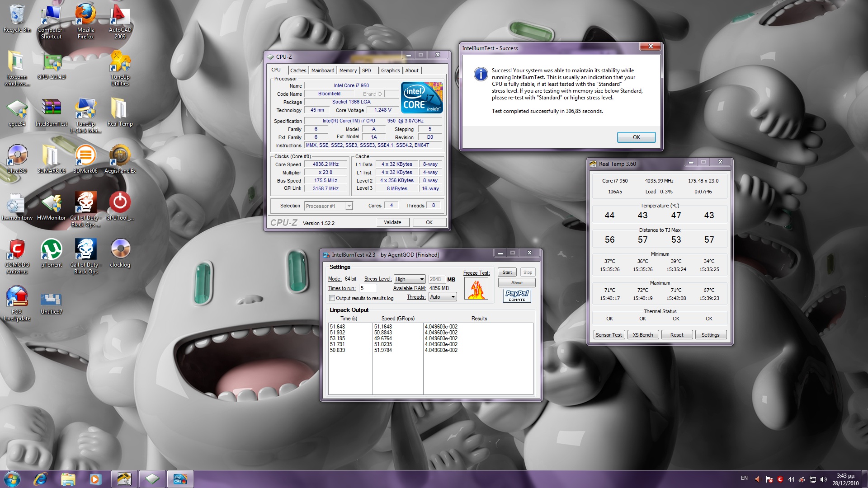The height and width of the screenshot is (488, 868).
Task: Click OK button in CPU-Z window
Action: click(x=429, y=222)
